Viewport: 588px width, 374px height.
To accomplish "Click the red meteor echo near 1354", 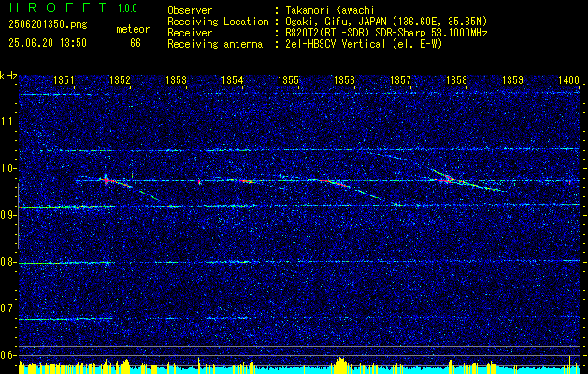I will [x=242, y=180].
